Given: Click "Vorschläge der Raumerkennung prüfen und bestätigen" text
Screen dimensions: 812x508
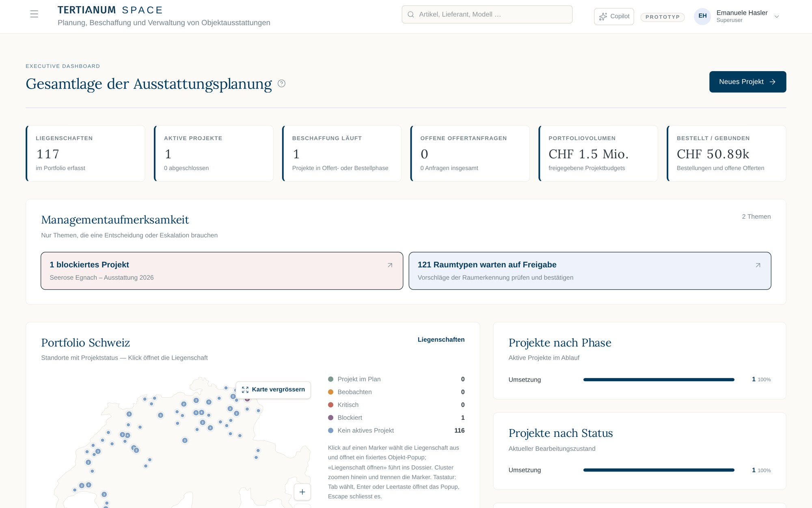Looking at the screenshot, I should coord(495,278).
